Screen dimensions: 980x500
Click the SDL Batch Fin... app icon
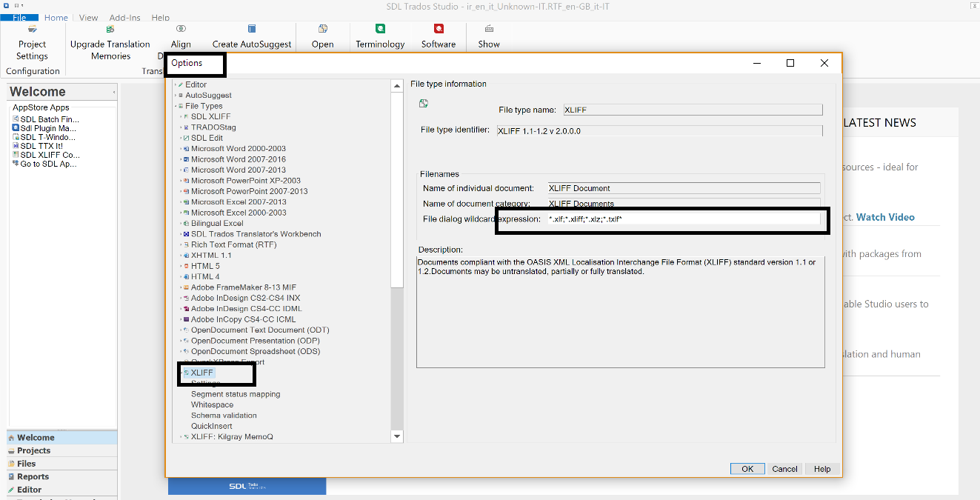(16, 119)
